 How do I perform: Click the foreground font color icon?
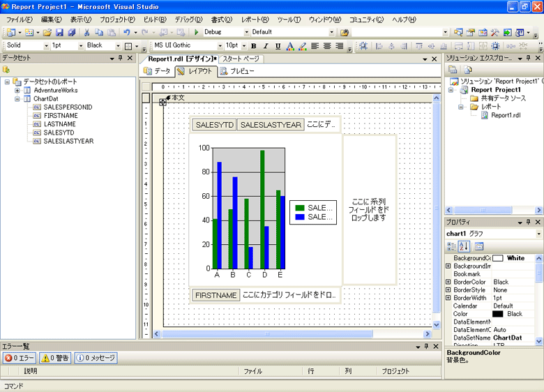pyautogui.click(x=290, y=46)
